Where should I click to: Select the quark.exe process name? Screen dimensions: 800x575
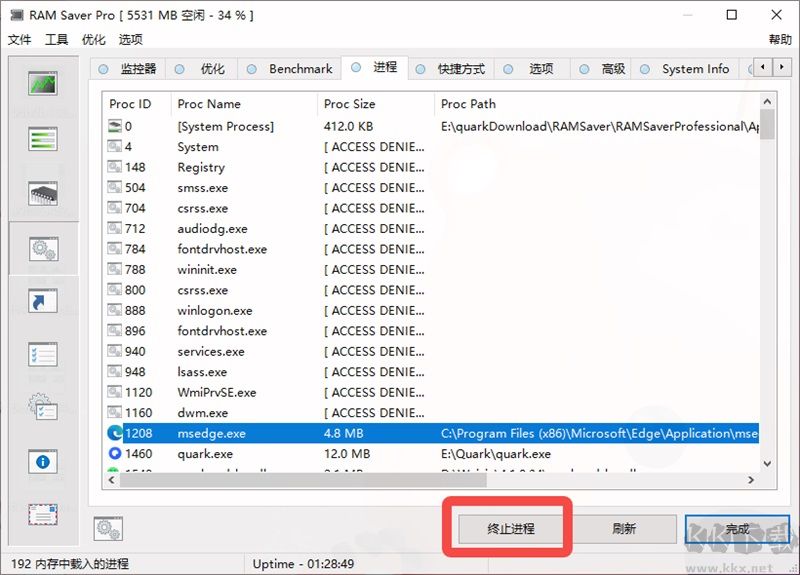click(205, 454)
